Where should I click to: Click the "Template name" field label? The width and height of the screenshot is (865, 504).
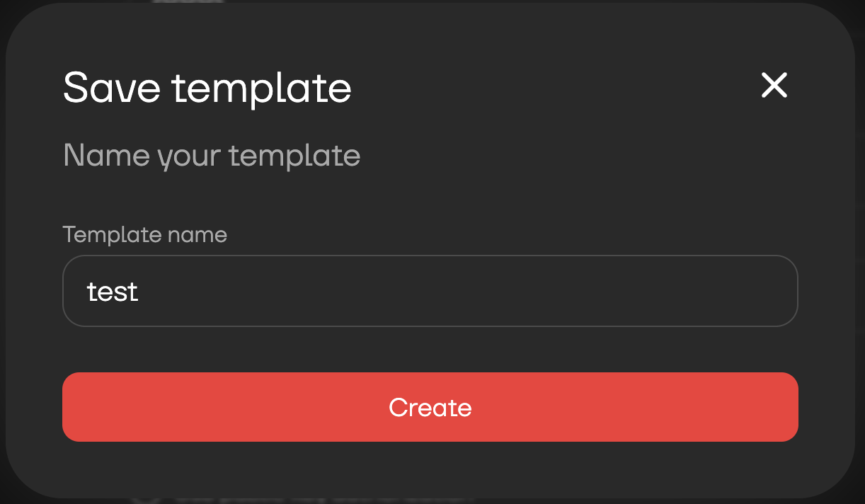point(145,234)
